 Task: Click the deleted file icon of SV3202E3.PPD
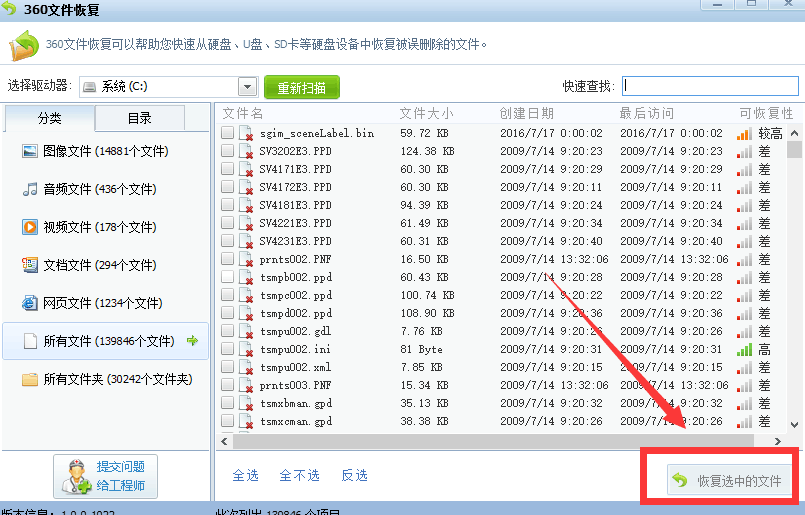[x=246, y=151]
